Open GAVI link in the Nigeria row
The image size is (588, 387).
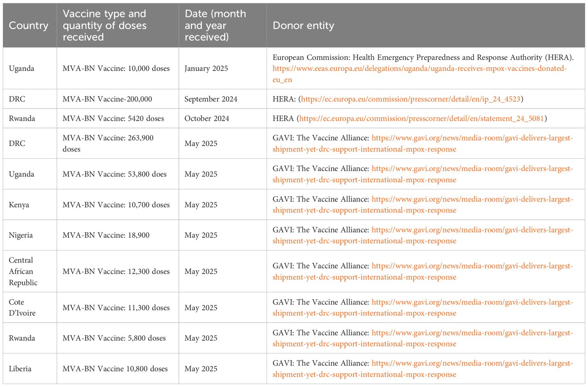tap(472, 230)
